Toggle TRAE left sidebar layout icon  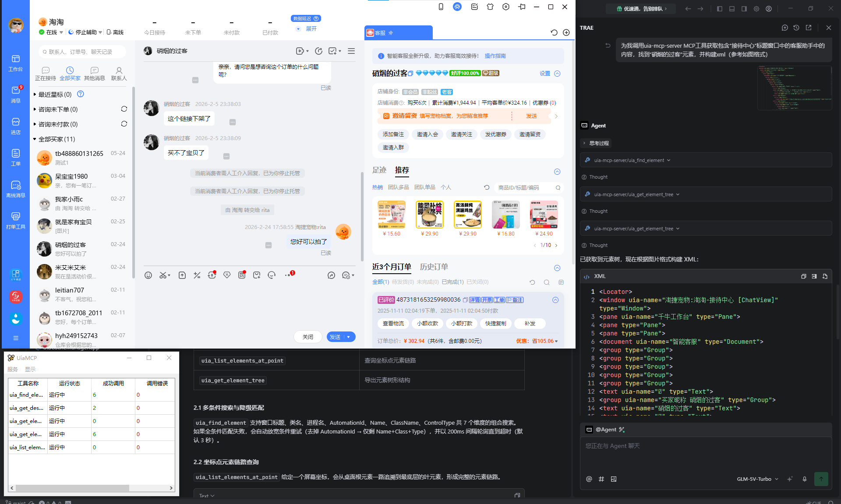pyautogui.click(x=720, y=9)
